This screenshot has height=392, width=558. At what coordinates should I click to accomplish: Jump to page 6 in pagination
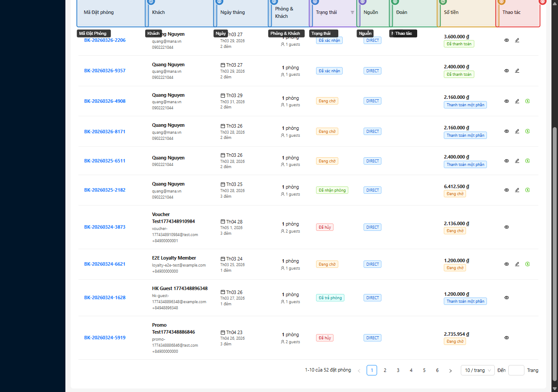[437, 370]
